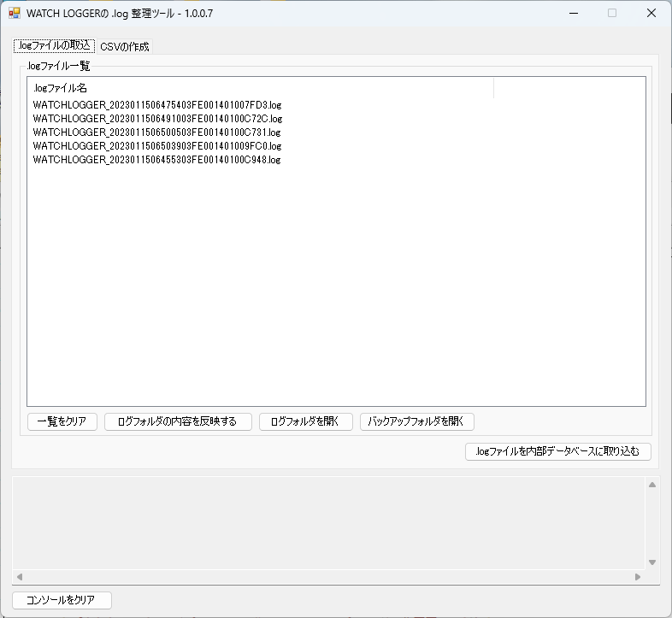Import logs via .logファイルを内部データベースに取り込む
This screenshot has height=618, width=672.
click(x=558, y=451)
